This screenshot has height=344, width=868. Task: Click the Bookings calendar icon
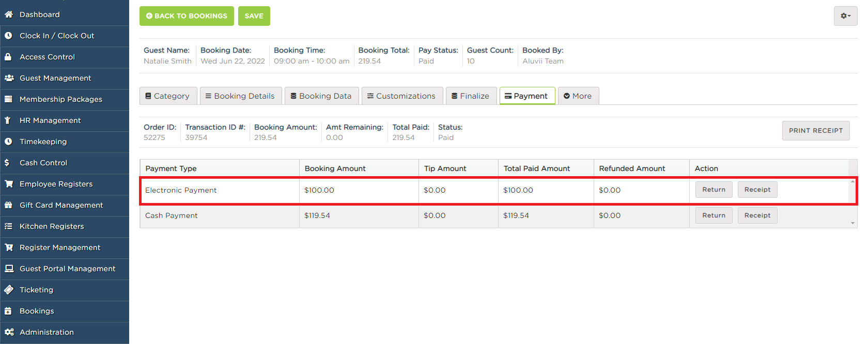(x=8, y=311)
